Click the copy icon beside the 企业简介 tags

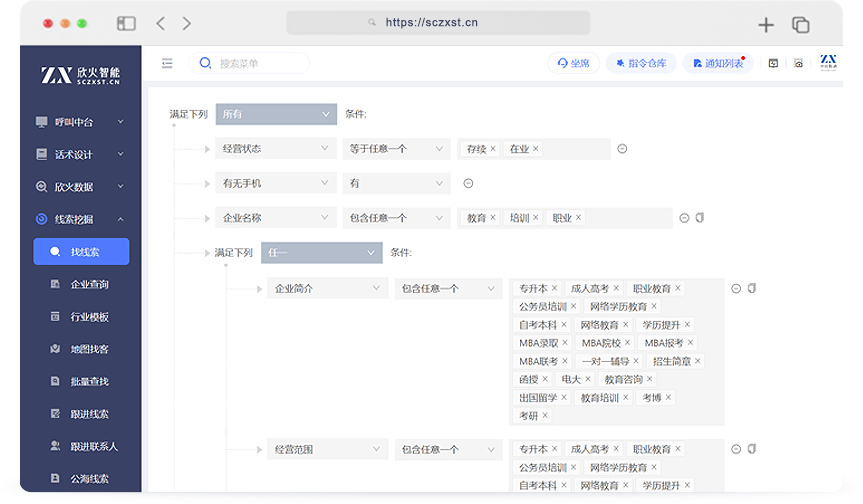[752, 288]
